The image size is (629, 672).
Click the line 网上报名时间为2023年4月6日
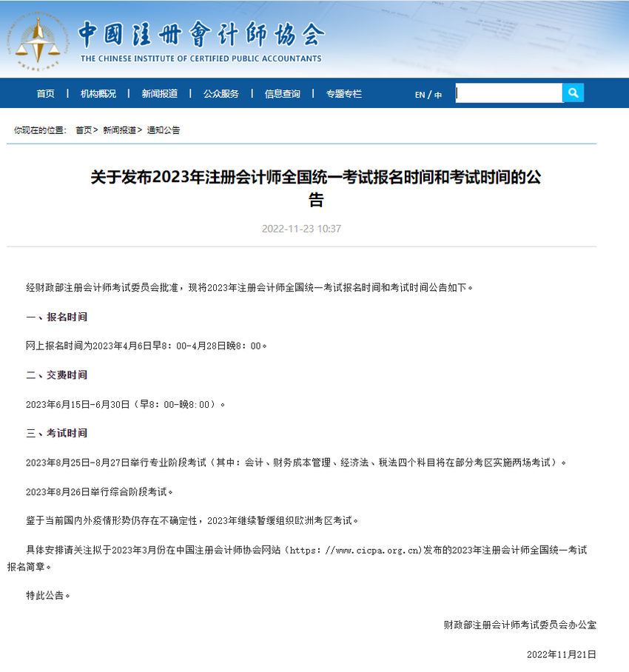pyautogui.click(x=146, y=346)
